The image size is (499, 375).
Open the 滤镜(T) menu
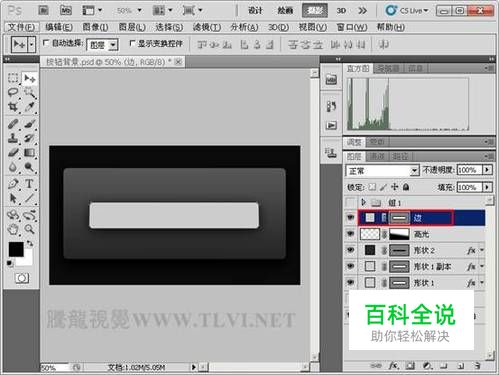coord(207,27)
